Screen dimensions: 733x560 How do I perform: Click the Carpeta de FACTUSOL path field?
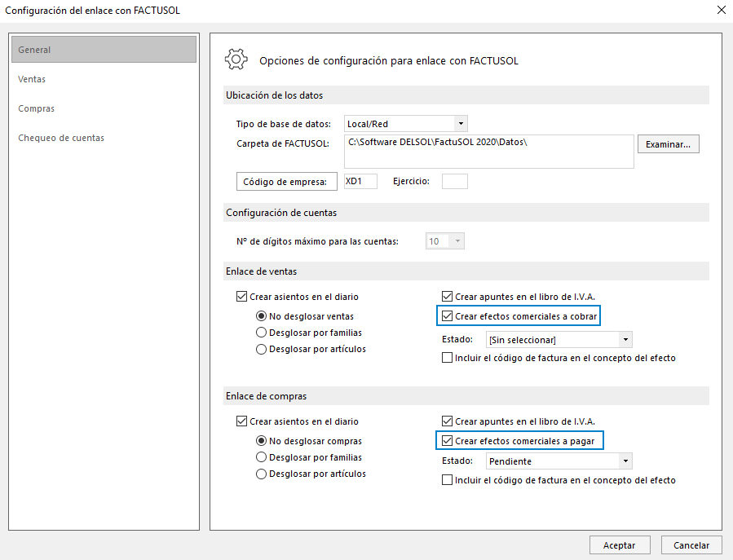pyautogui.click(x=489, y=152)
